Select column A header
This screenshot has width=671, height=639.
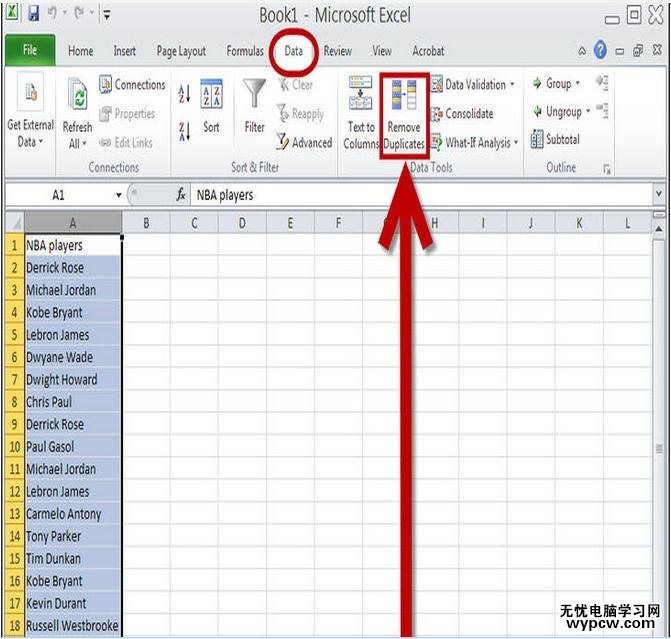point(73,223)
